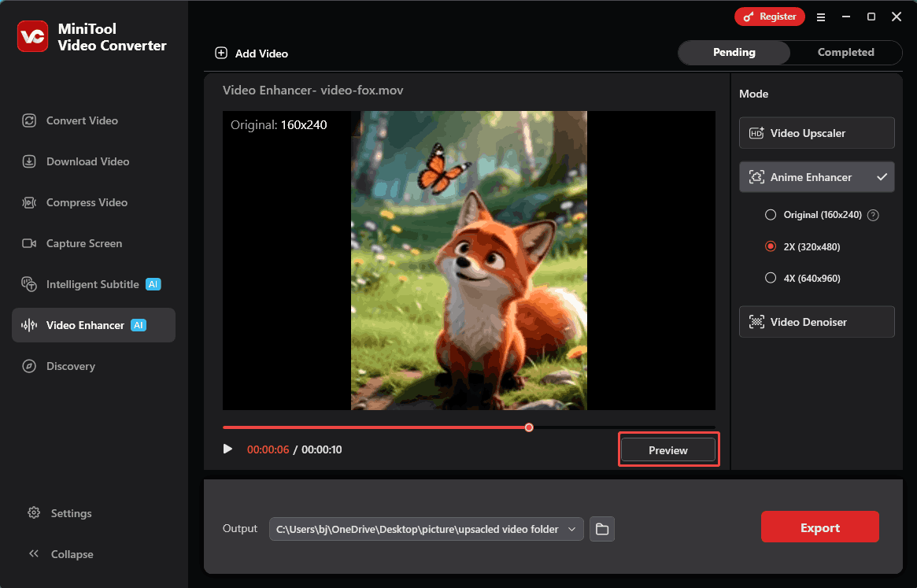917x588 pixels.
Task: Click the Video Enhancer- video-fox.mov title
Action: click(312, 90)
